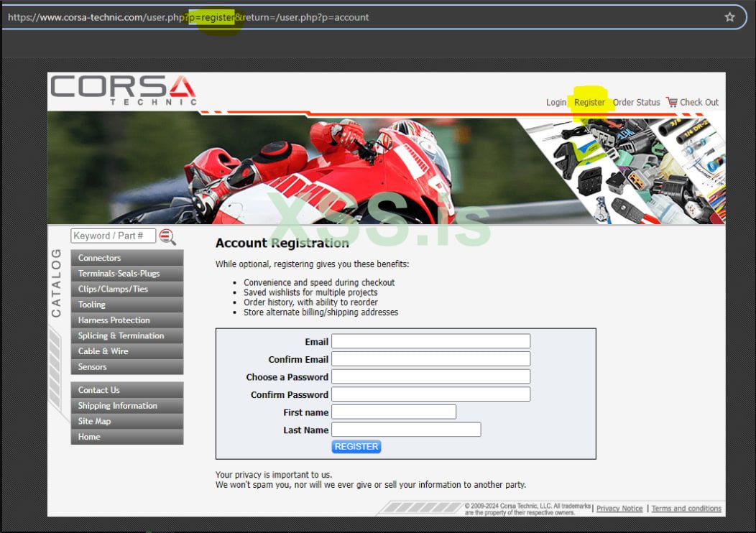Open Shipping Information page
Viewport: 756px width, 533px height.
click(126, 405)
